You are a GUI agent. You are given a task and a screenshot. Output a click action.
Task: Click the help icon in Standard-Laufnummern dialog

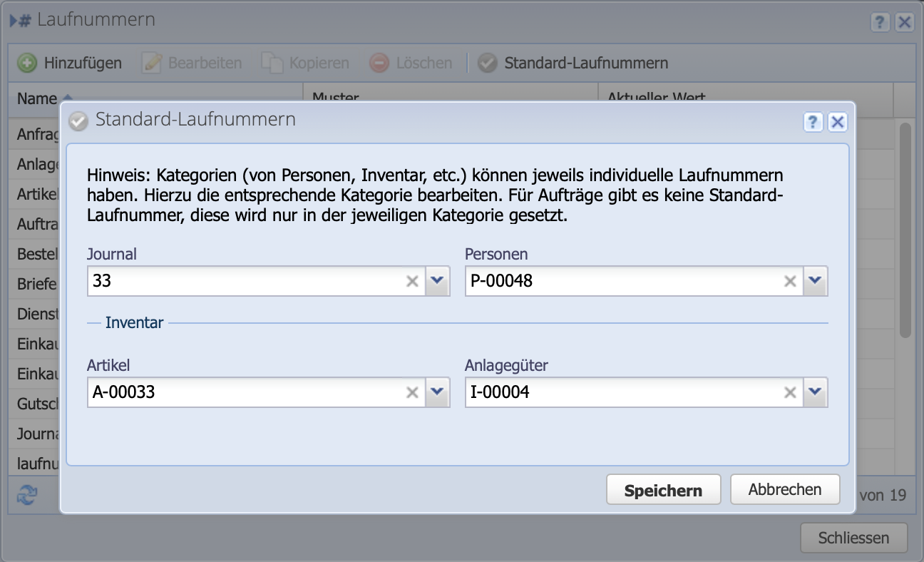[x=813, y=122]
